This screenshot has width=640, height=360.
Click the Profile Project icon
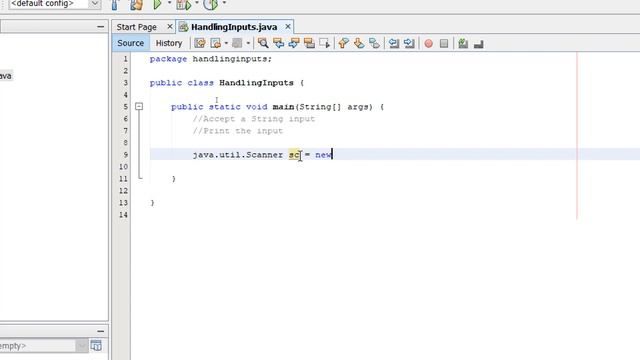pyautogui.click(x=210, y=5)
